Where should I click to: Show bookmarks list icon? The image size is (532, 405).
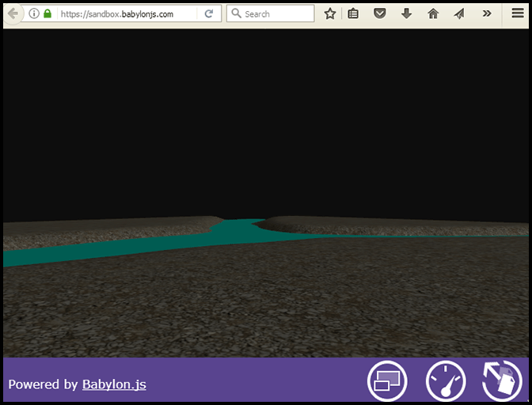[353, 14]
